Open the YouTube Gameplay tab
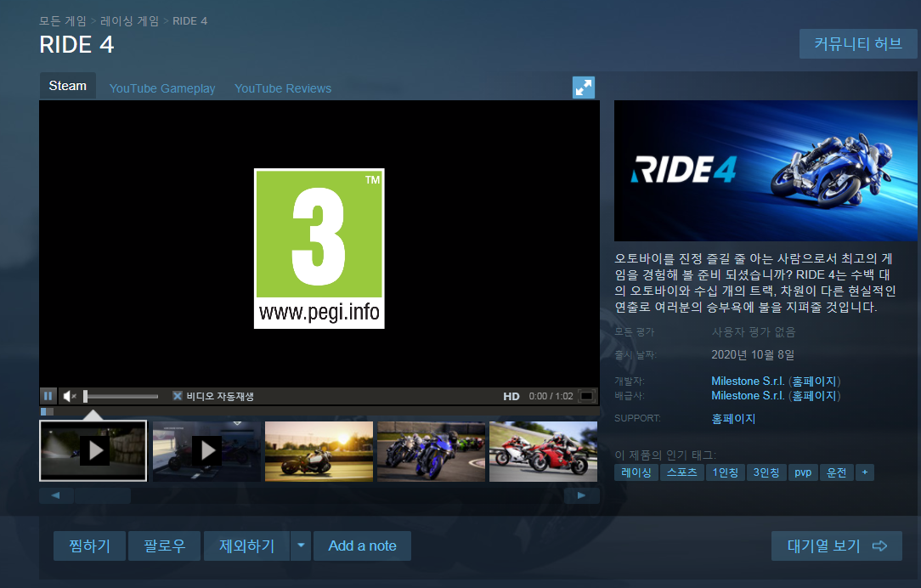The height and width of the screenshot is (588, 921). [x=162, y=88]
